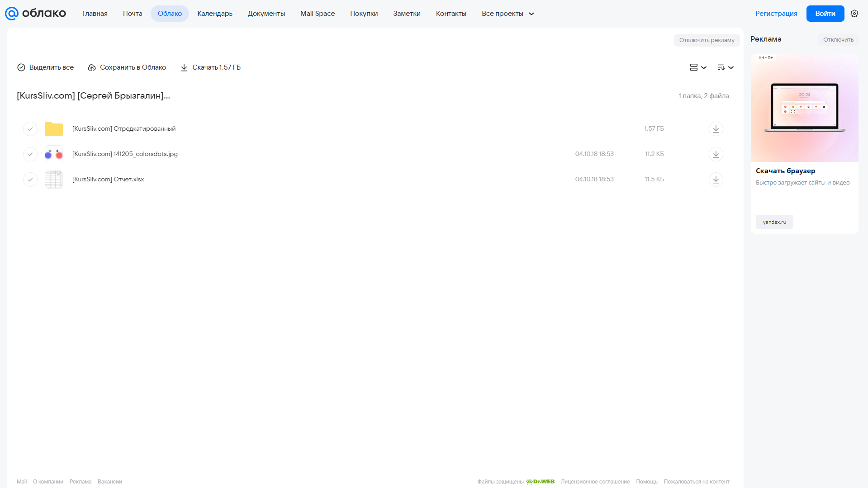The image size is (868, 488).
Task: Click Скачать 1.57 ГБ button
Action: tap(211, 67)
